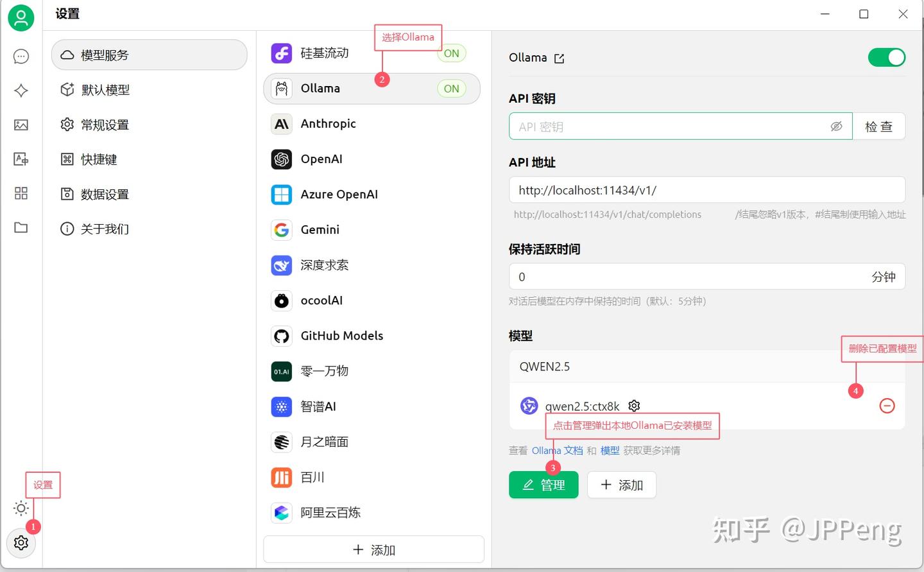Select the 深度求索 provider icon

[x=282, y=265]
